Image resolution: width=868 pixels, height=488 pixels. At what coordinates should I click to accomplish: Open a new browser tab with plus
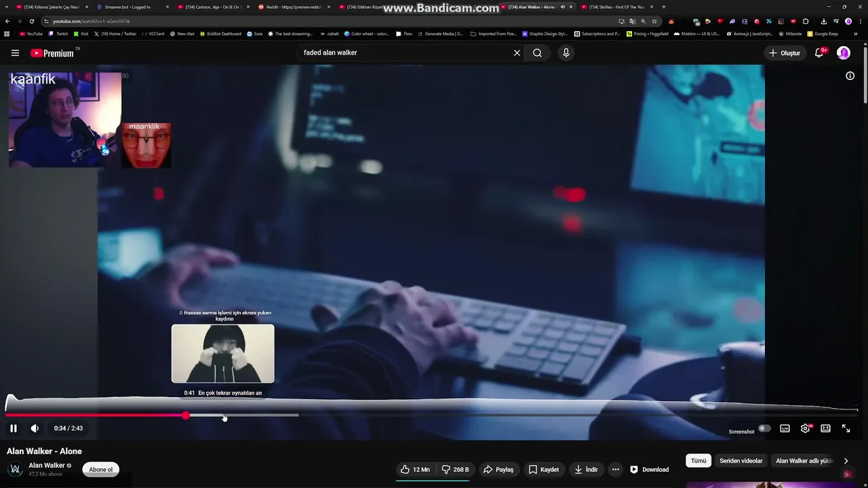[663, 7]
